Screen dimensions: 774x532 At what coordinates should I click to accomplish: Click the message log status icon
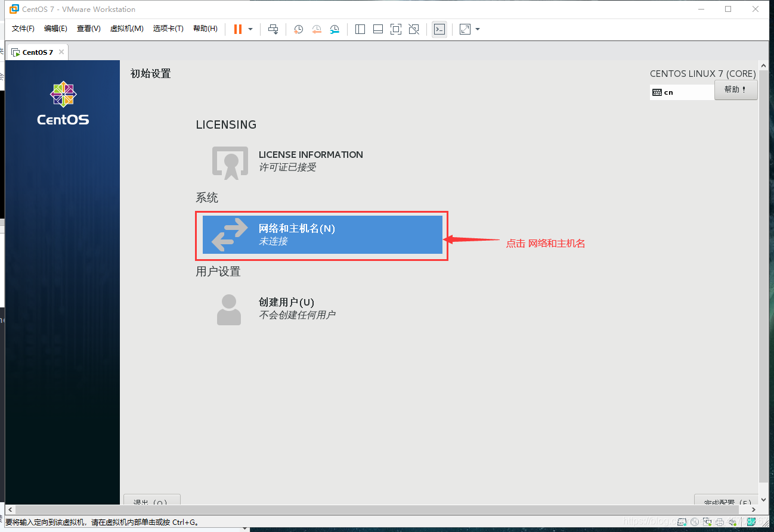(x=751, y=521)
